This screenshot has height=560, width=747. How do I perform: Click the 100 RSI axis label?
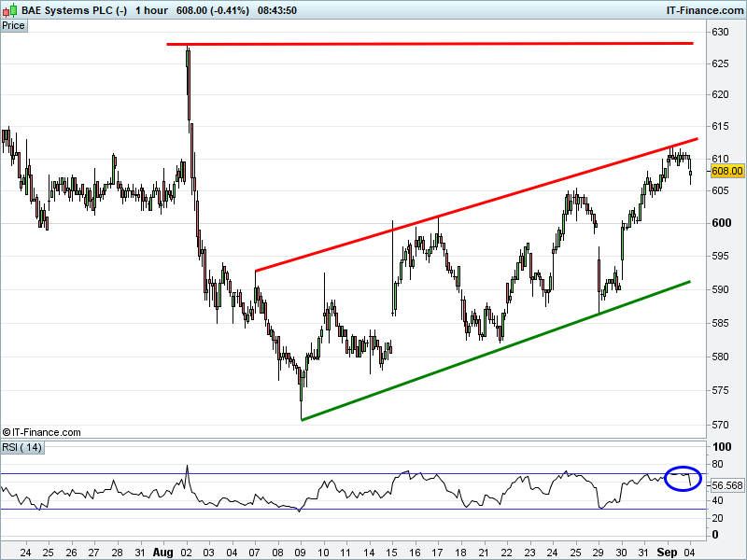pyautogui.click(x=722, y=447)
